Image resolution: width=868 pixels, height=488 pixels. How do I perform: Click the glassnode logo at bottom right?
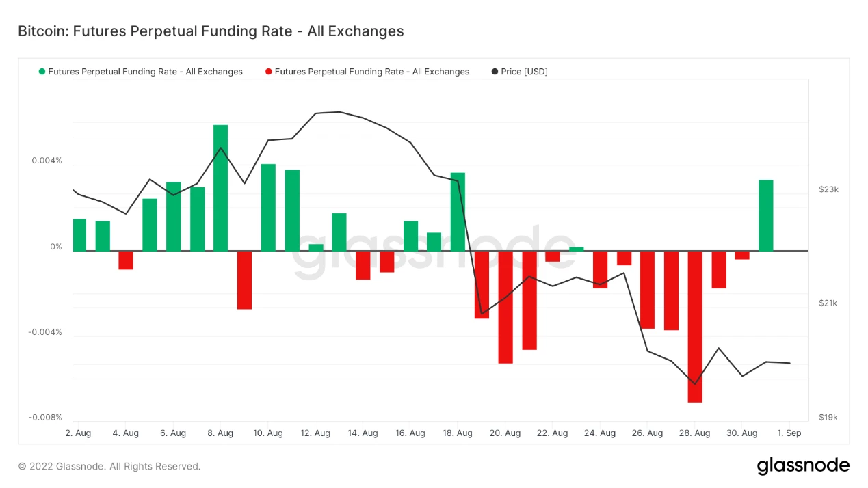(x=803, y=466)
